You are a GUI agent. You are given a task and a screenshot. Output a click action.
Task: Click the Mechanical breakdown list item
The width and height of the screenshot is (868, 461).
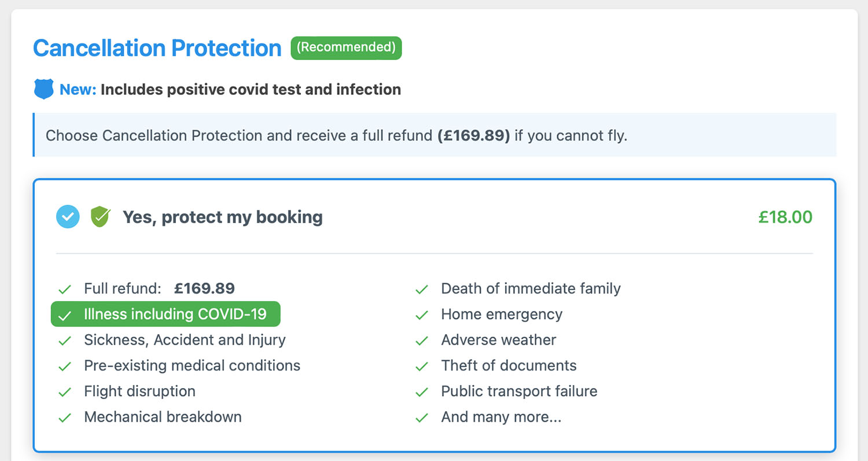coord(163,417)
